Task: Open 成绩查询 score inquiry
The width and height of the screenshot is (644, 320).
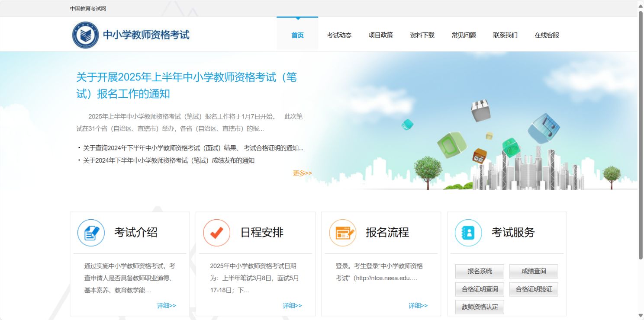Action: 534,271
